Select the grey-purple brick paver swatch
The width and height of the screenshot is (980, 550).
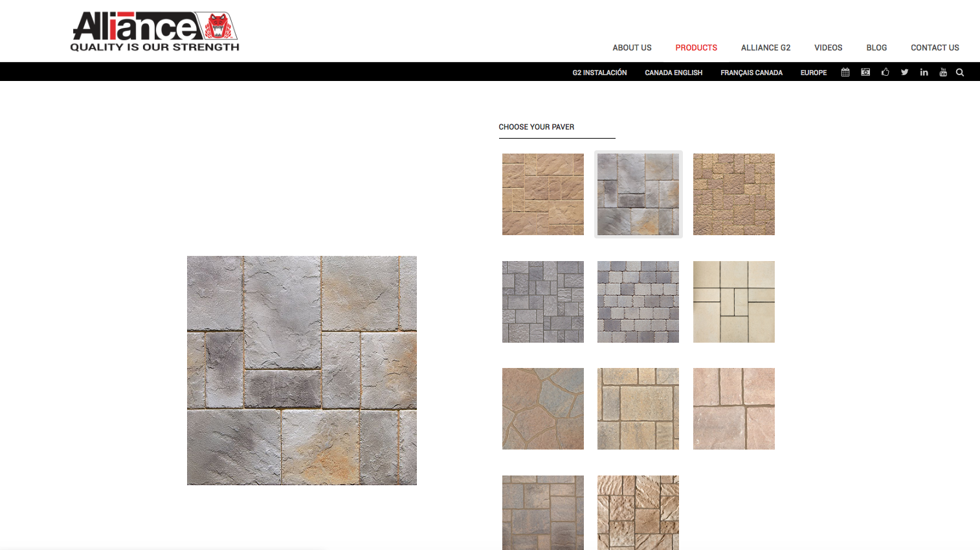click(638, 302)
